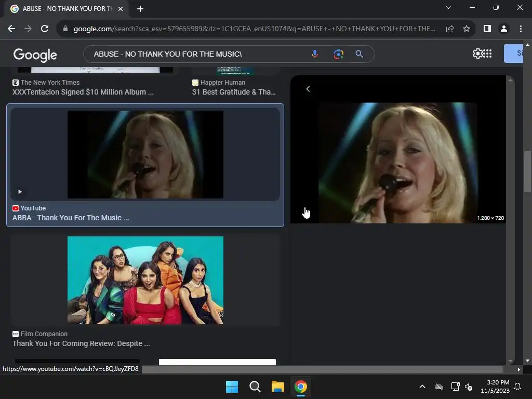Click the browser forward arrow
The width and height of the screenshot is (532, 399).
click(x=28, y=29)
